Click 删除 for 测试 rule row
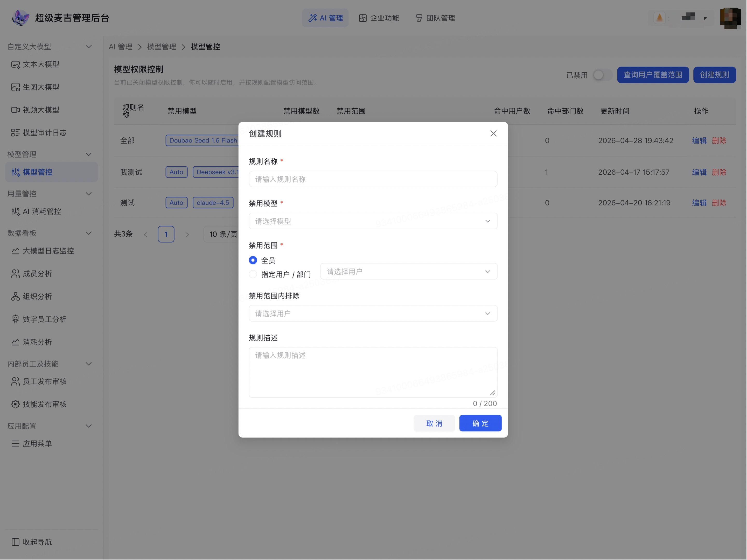 pyautogui.click(x=719, y=203)
